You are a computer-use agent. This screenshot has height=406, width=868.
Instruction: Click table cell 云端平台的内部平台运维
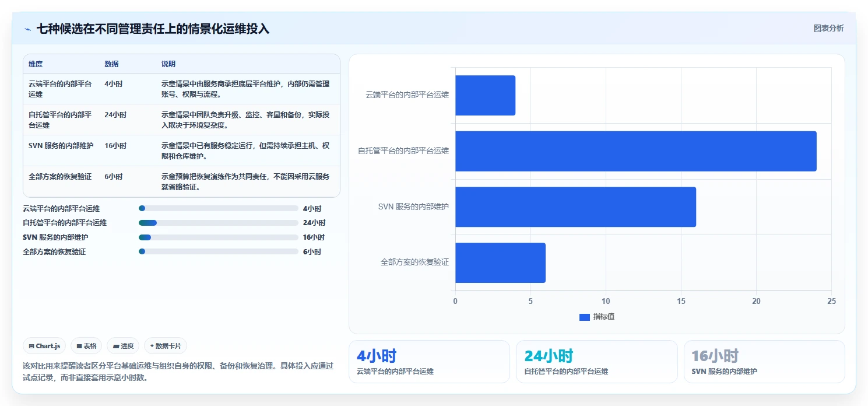click(x=61, y=89)
